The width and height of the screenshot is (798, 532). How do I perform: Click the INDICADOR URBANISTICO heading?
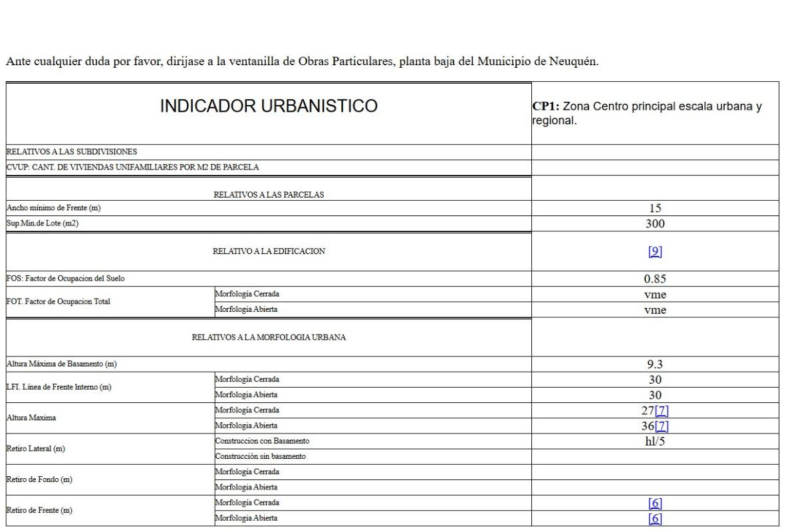[x=267, y=105]
